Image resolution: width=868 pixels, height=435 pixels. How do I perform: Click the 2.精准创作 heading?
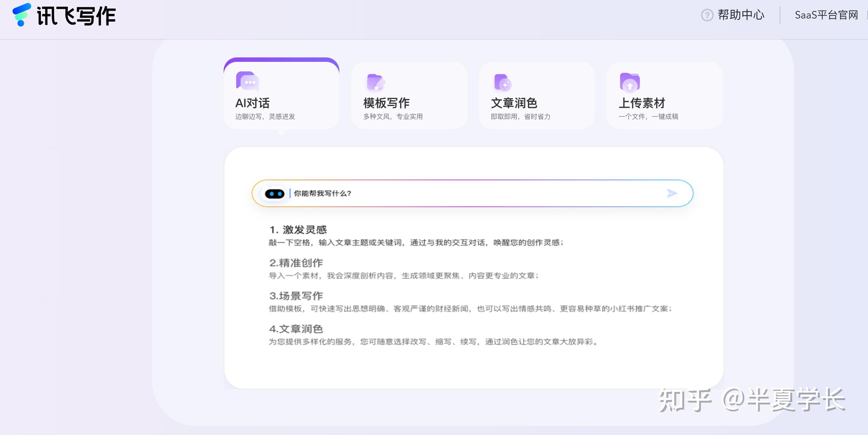click(296, 263)
